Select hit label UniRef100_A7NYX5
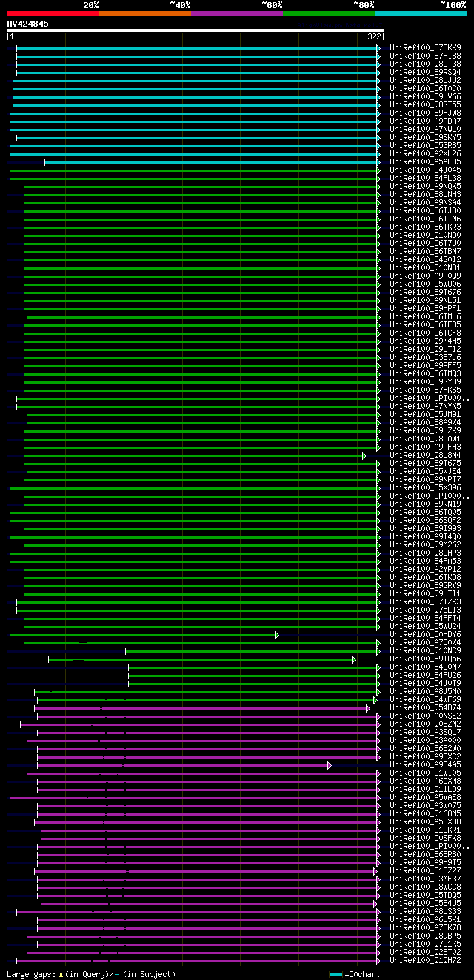 pos(425,407)
